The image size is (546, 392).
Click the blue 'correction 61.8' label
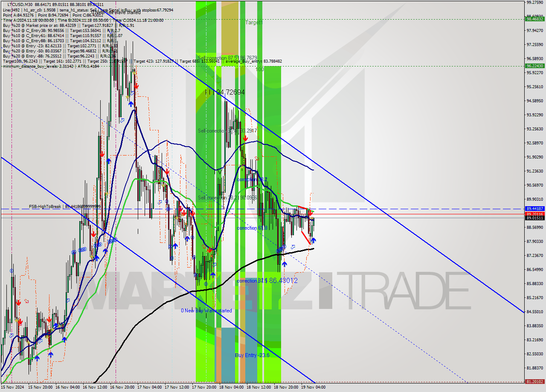(252, 228)
